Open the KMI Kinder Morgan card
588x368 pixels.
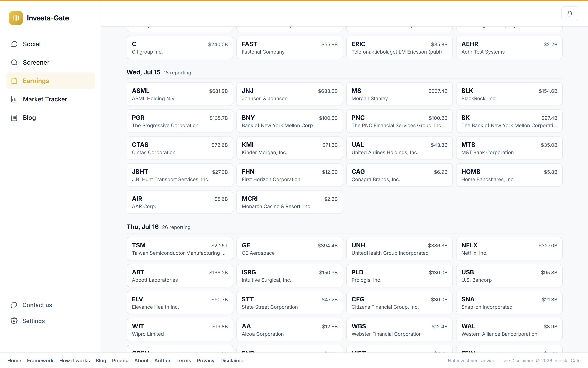pyautogui.click(x=290, y=148)
